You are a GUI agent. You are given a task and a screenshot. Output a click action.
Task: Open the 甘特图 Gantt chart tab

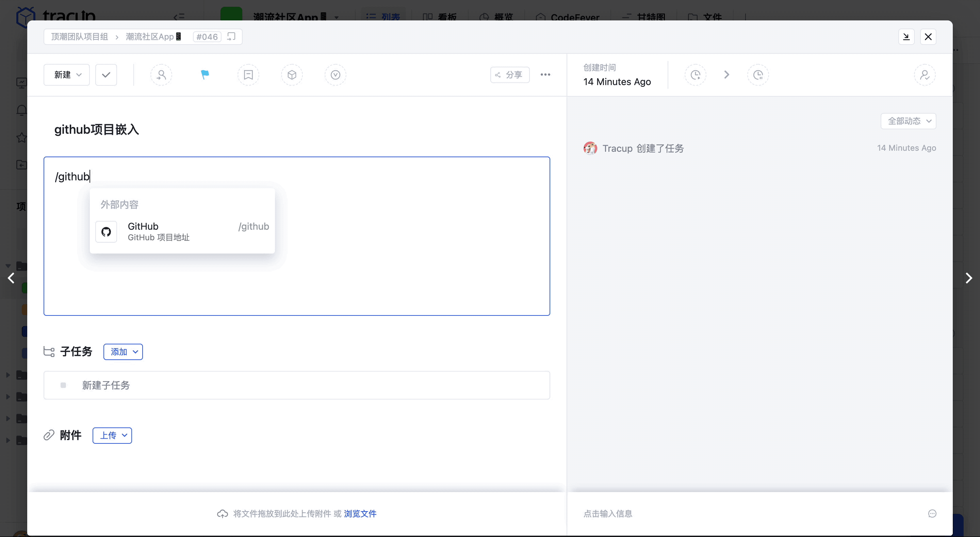(642, 17)
